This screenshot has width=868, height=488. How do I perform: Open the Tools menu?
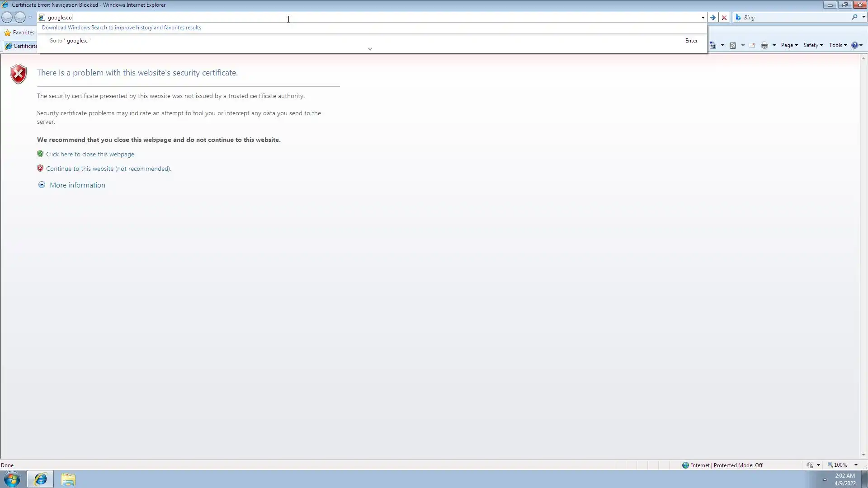[838, 45]
